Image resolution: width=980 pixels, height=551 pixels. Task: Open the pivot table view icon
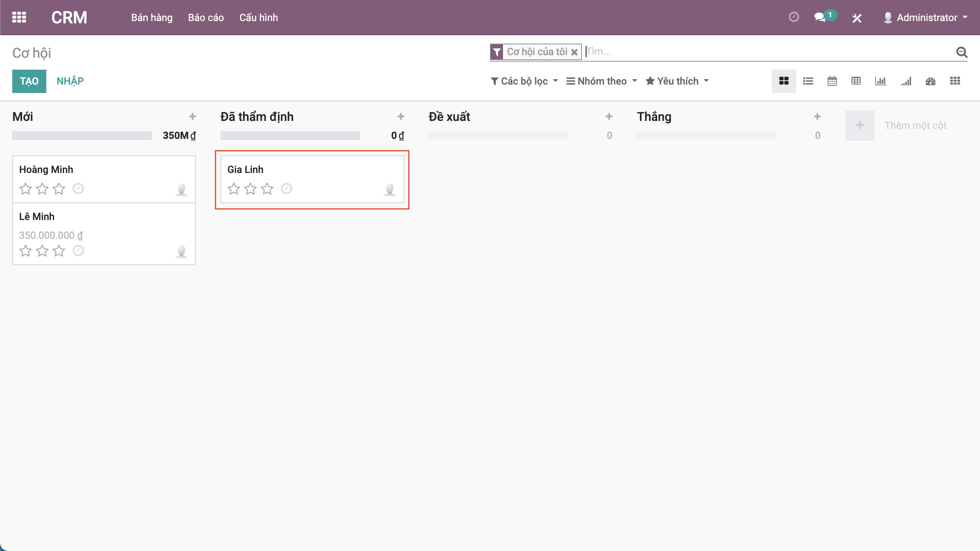856,81
